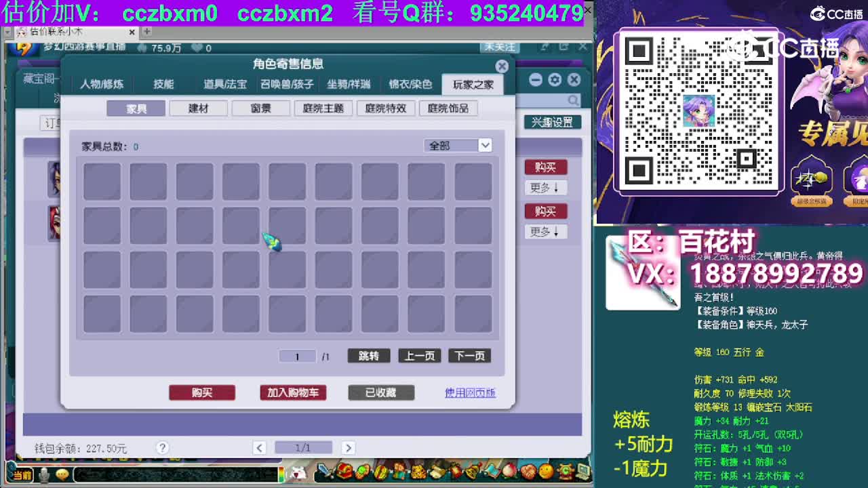Select the 建材 sub-tab
Image resolution: width=868 pixels, height=488 pixels.
(199, 108)
